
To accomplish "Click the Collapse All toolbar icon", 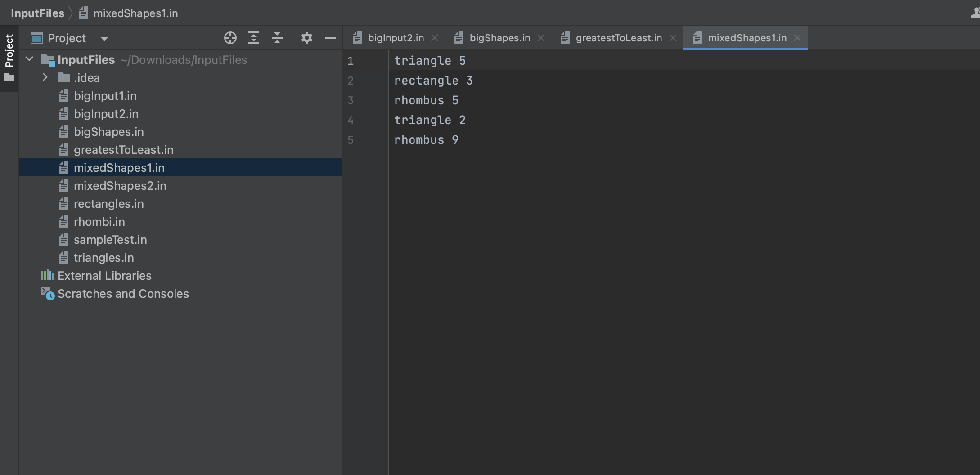I will click(277, 38).
